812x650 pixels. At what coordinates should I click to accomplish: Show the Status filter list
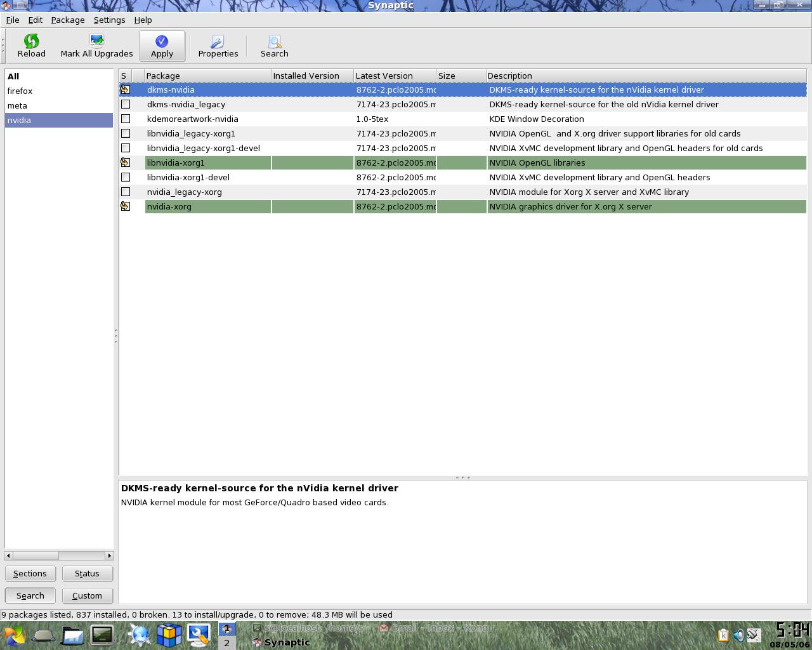[x=87, y=573]
